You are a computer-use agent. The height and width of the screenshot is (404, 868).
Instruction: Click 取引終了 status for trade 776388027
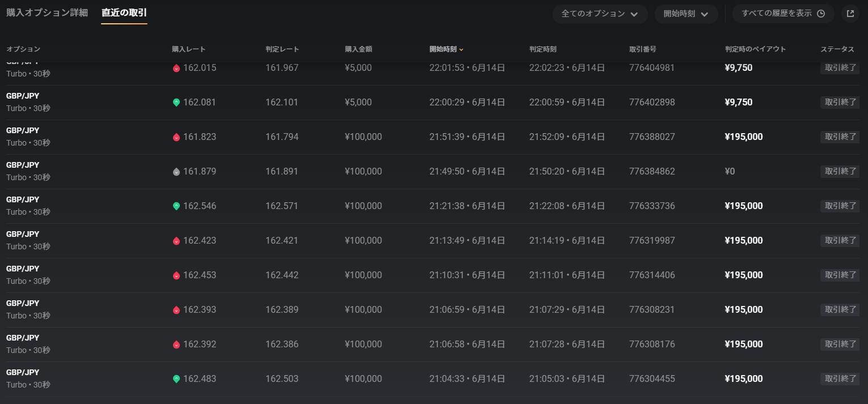coord(840,137)
